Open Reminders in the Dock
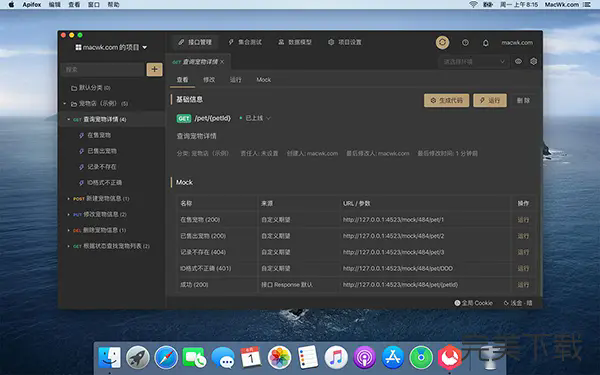The image size is (600, 375). (308, 357)
